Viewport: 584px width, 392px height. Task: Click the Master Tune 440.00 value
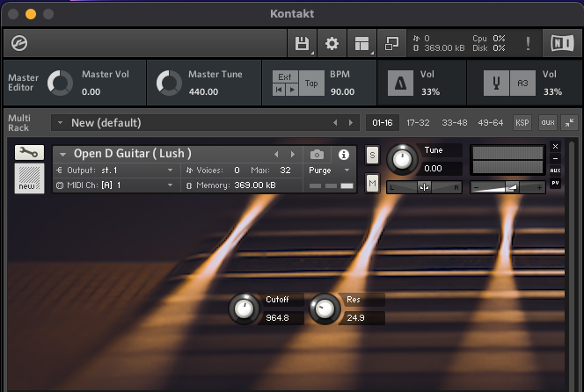[203, 91]
